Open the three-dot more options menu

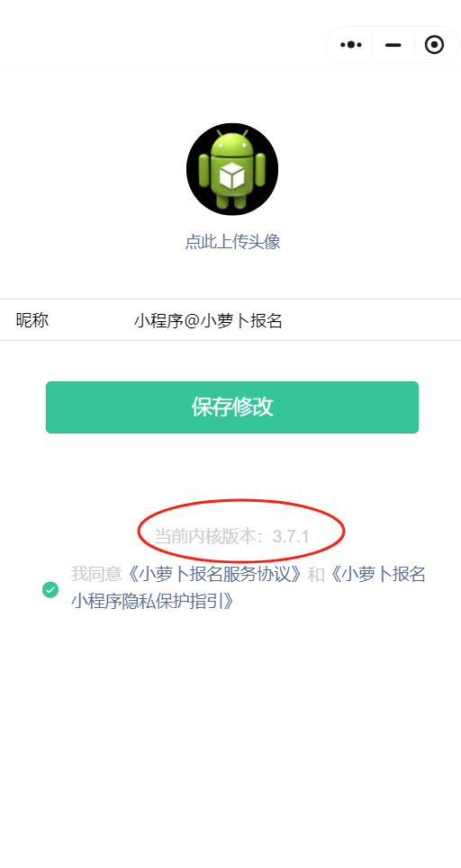click(x=351, y=45)
